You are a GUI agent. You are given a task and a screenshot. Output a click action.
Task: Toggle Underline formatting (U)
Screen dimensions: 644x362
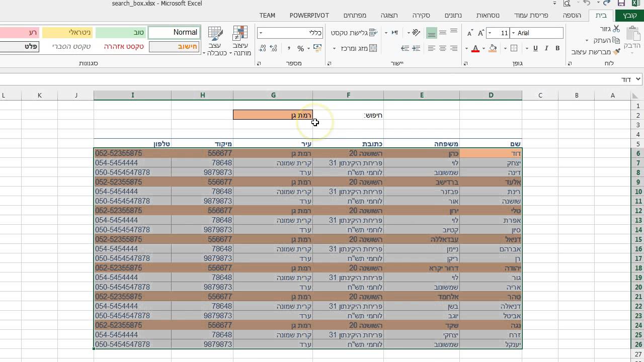coord(535,48)
